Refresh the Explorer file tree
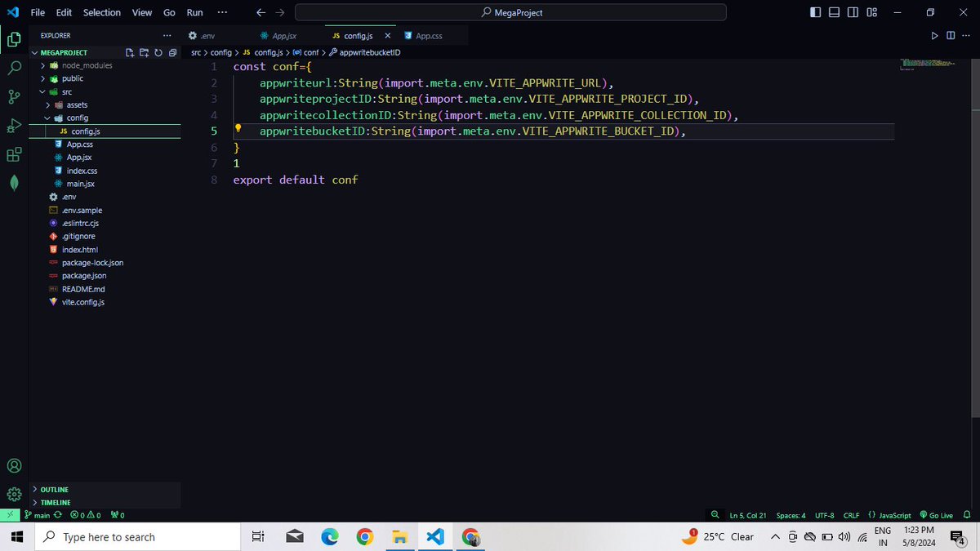Viewport: 980px width, 551px height. [x=158, y=51]
